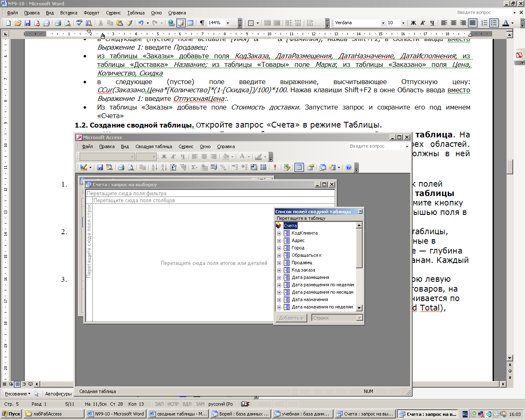Toggle Italic (К) in Word formatting toolbar

422,23
